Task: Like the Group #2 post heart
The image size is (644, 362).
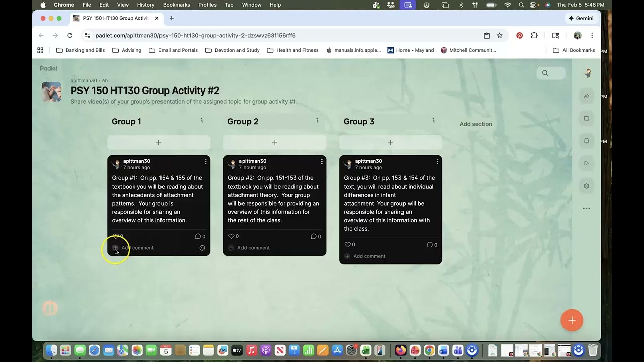Action: tap(231, 236)
